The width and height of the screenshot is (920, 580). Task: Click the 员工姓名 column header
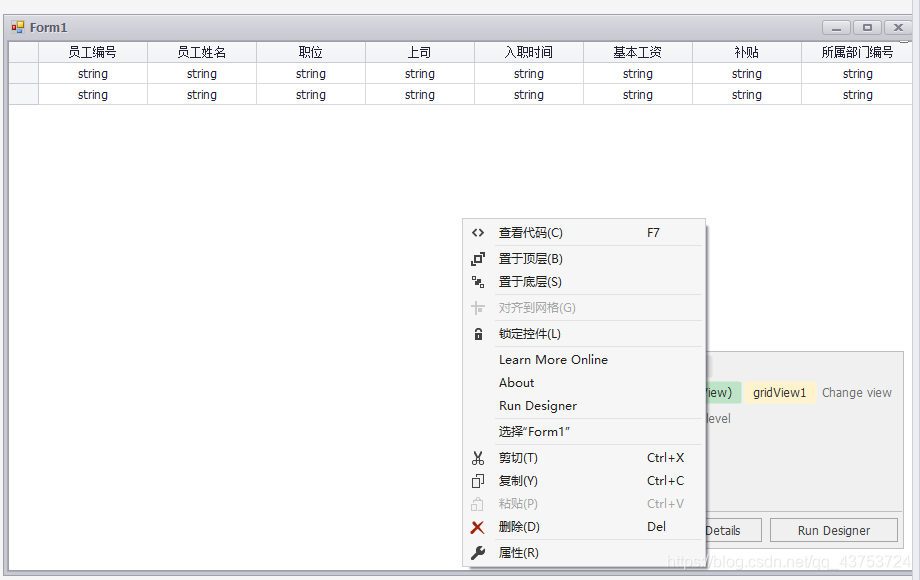(x=202, y=52)
